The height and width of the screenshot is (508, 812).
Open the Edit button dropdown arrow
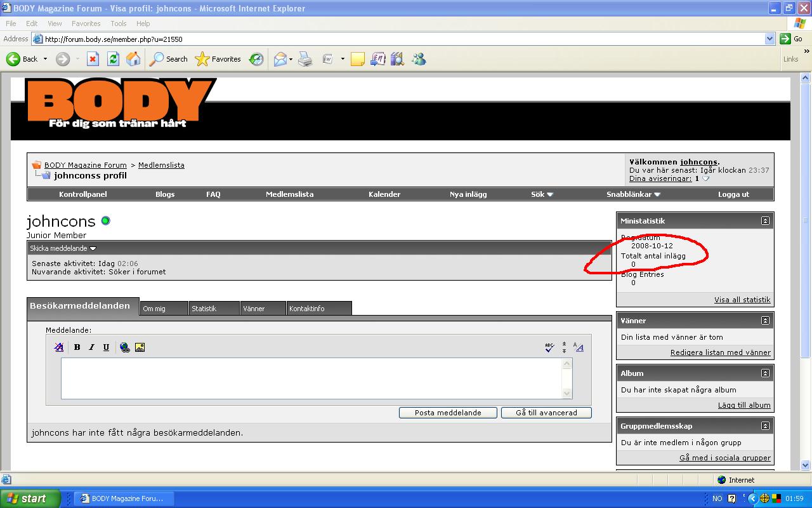coord(343,59)
